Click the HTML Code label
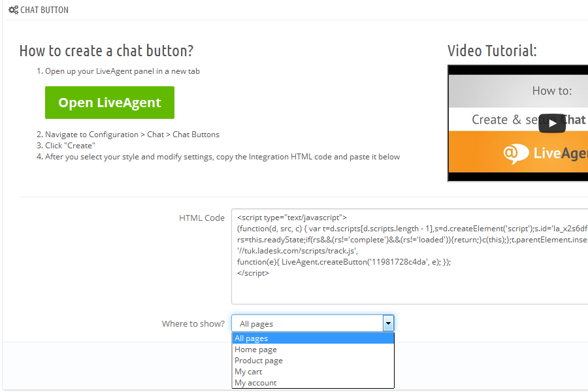The width and height of the screenshot is (588, 392). (202, 218)
